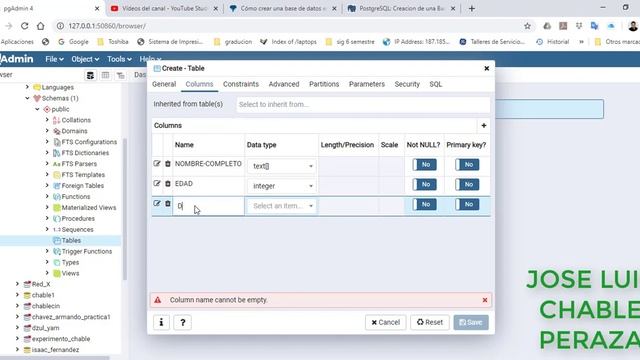
Task: Click the view data table toolbar icon
Action: click(105, 75)
